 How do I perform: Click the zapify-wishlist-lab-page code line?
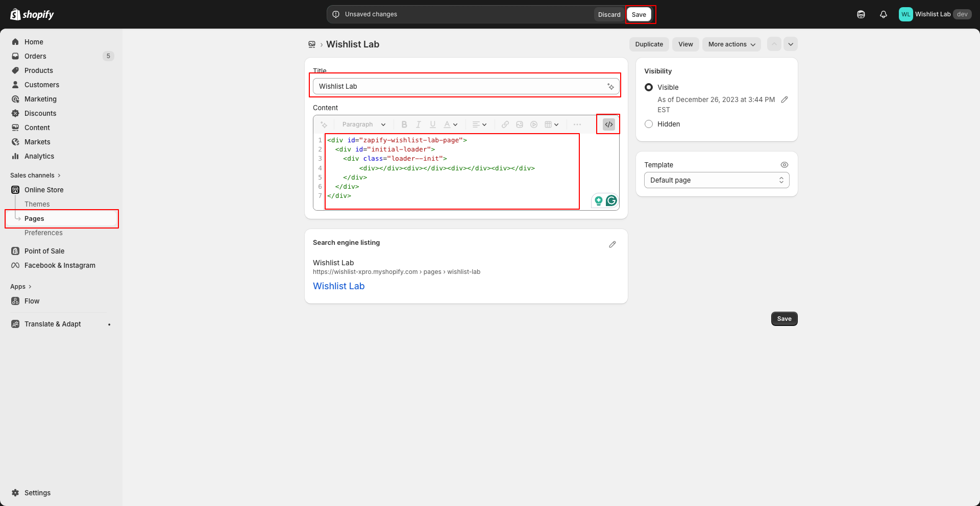point(397,140)
